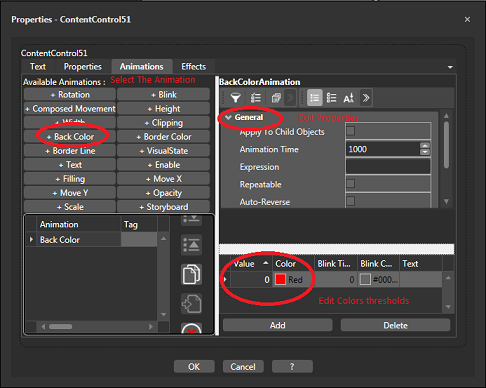Increase Animation Time with the up spinner
486x388 pixels.
(425, 146)
